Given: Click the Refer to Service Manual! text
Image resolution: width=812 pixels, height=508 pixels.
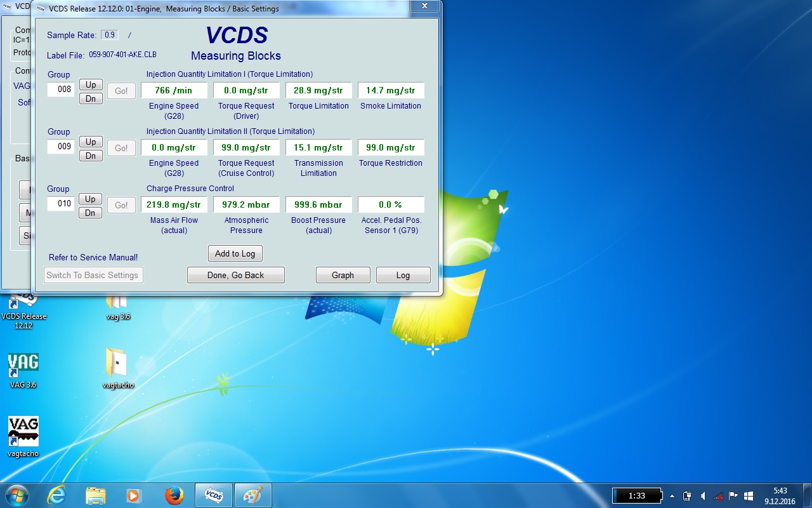Looking at the screenshot, I should pos(93,257).
